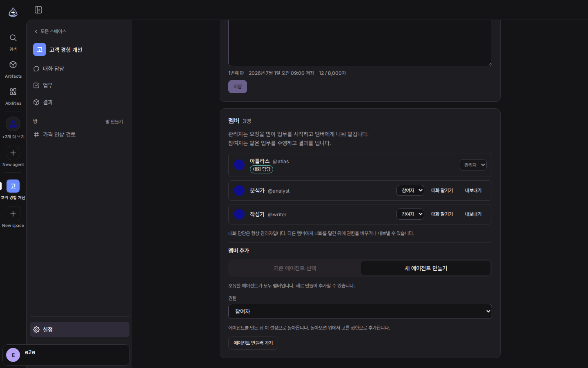Click 내보내기 for 분석가
This screenshot has height=368, width=588.
473,191
